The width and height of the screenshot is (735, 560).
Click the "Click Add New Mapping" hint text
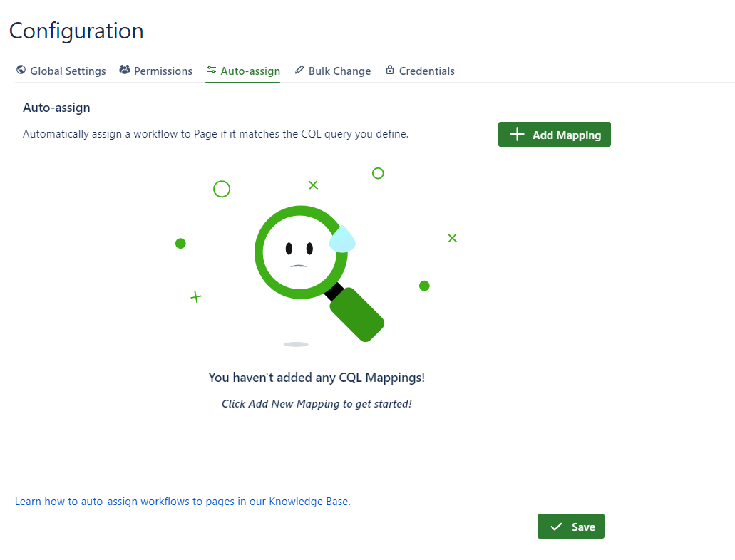point(317,404)
